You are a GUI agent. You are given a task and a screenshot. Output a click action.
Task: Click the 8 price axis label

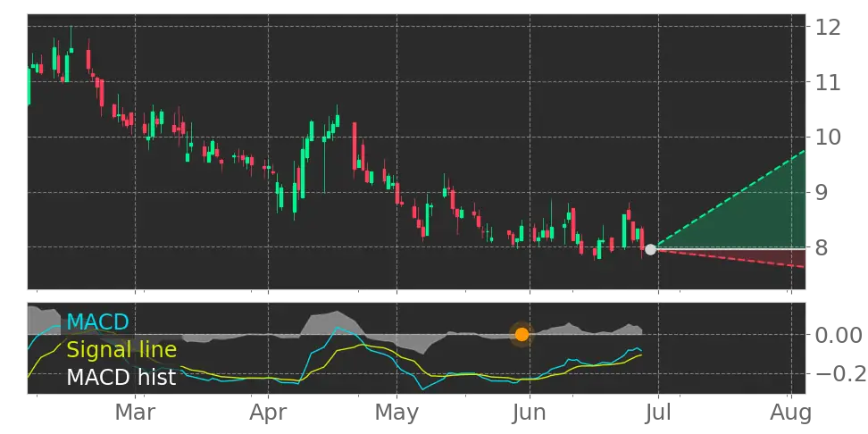coord(822,247)
